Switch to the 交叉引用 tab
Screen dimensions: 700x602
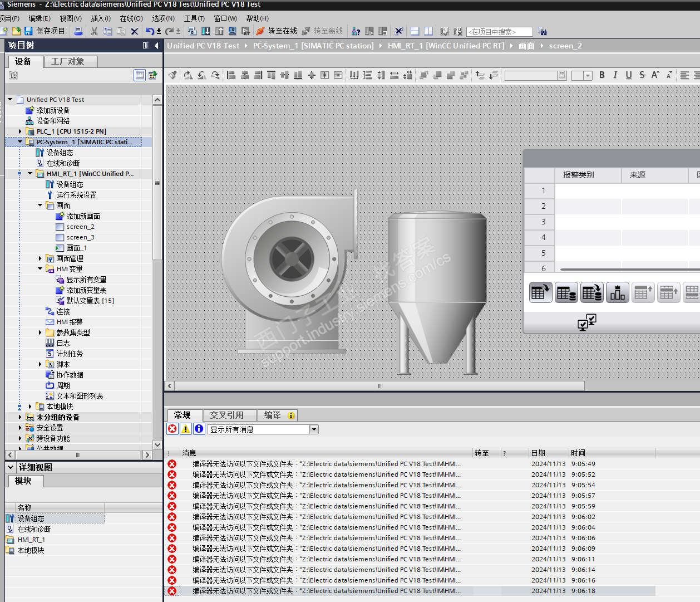coord(226,415)
